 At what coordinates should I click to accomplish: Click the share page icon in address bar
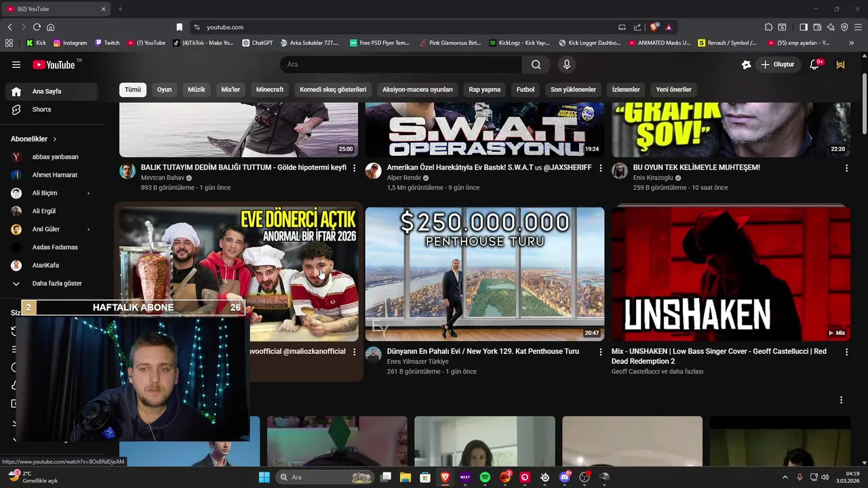(x=637, y=27)
